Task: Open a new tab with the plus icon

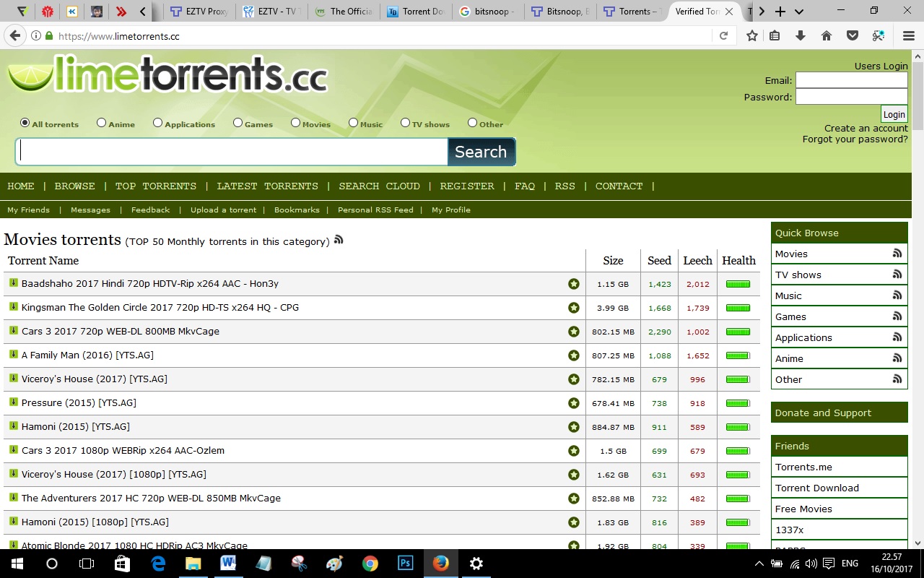Action: tap(780, 12)
